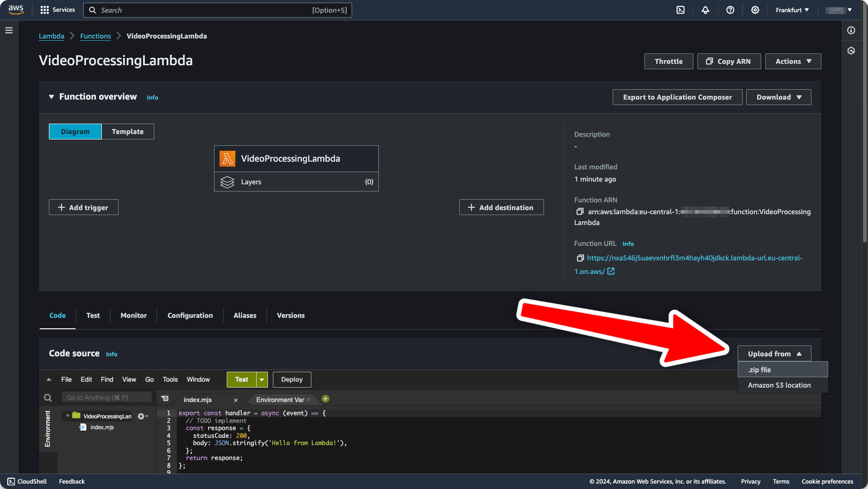Click Export to Application Composer
The width and height of the screenshot is (868, 489).
[677, 97]
